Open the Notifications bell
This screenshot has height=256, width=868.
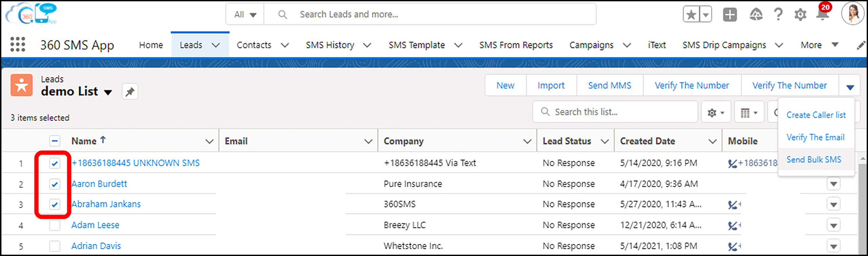823,15
